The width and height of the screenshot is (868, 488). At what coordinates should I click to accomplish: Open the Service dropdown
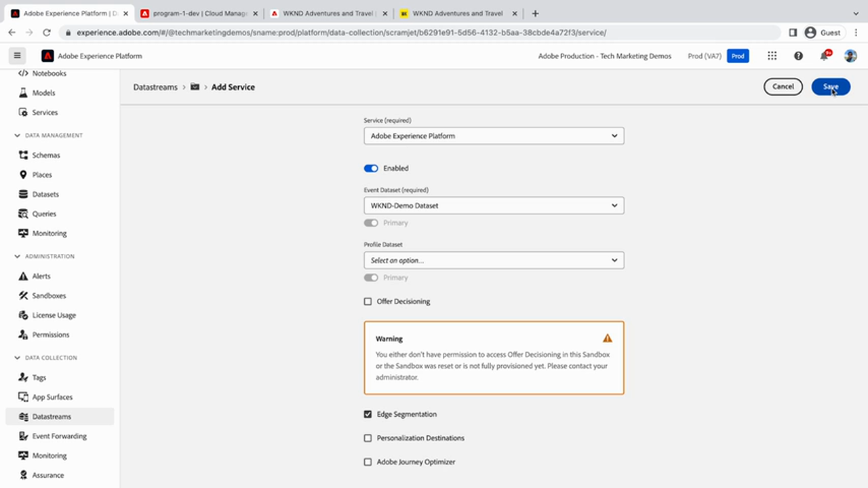[x=494, y=136]
